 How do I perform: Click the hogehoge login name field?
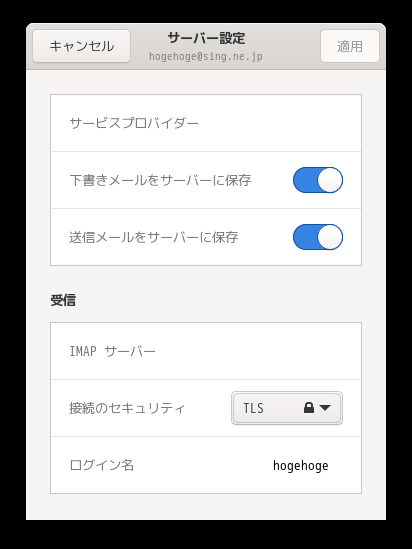tap(301, 465)
